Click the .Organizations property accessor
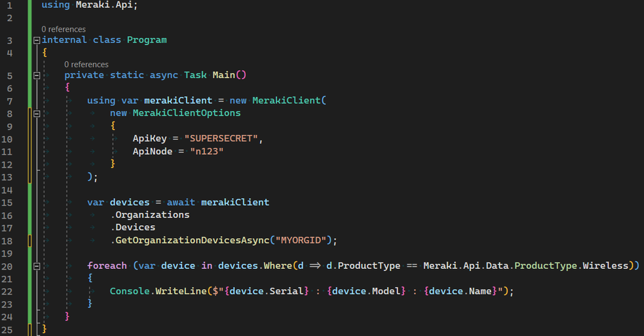The height and width of the screenshot is (336, 644). point(150,215)
